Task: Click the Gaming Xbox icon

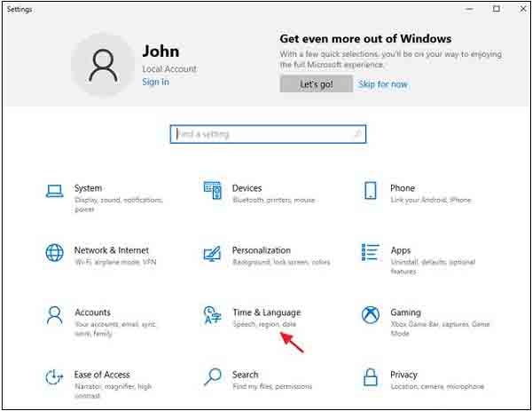Action: 370,315
